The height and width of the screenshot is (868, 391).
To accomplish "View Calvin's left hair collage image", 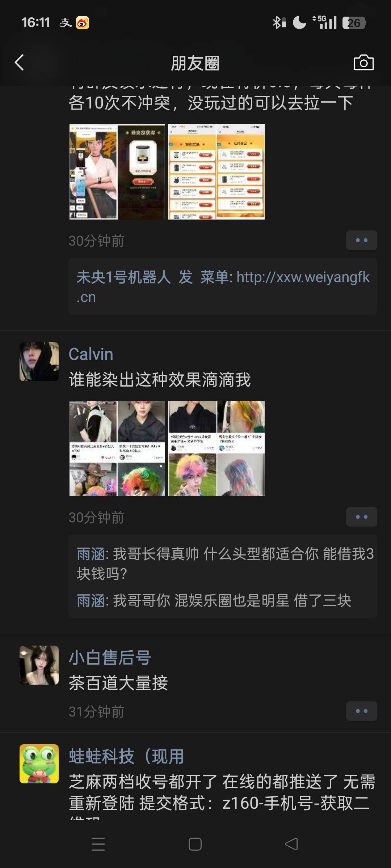I will [x=117, y=448].
